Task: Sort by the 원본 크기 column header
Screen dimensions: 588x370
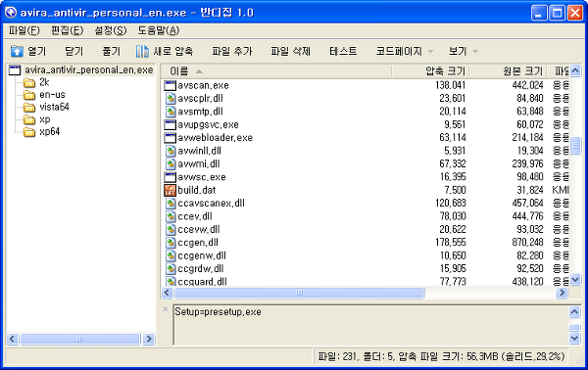Action: [508, 71]
